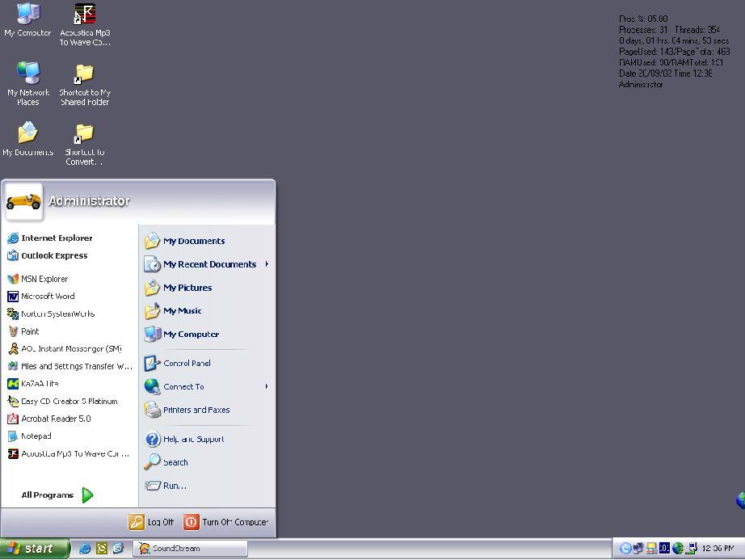The width and height of the screenshot is (745, 560).
Task: Click the Turn Off Computer button
Action: point(225,522)
